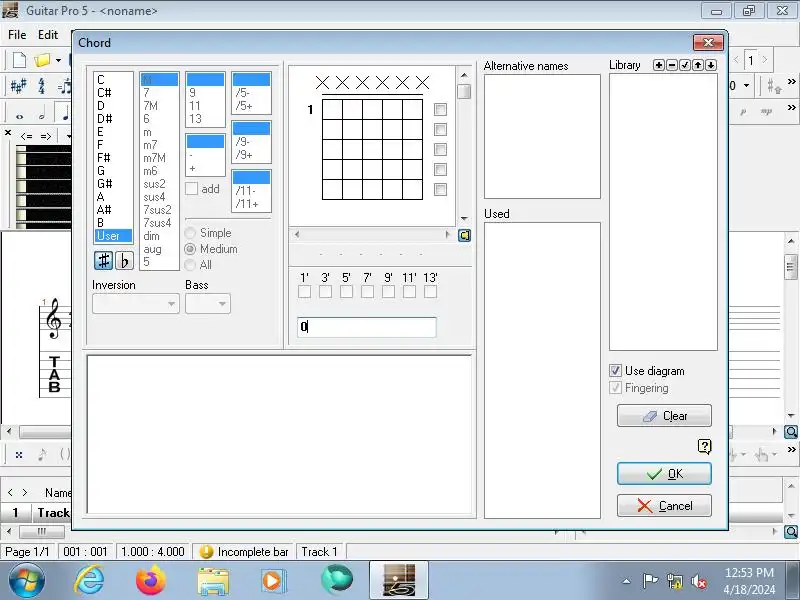Close the Chord dialog with red X
Screen dimensions: 800x600
click(x=708, y=42)
